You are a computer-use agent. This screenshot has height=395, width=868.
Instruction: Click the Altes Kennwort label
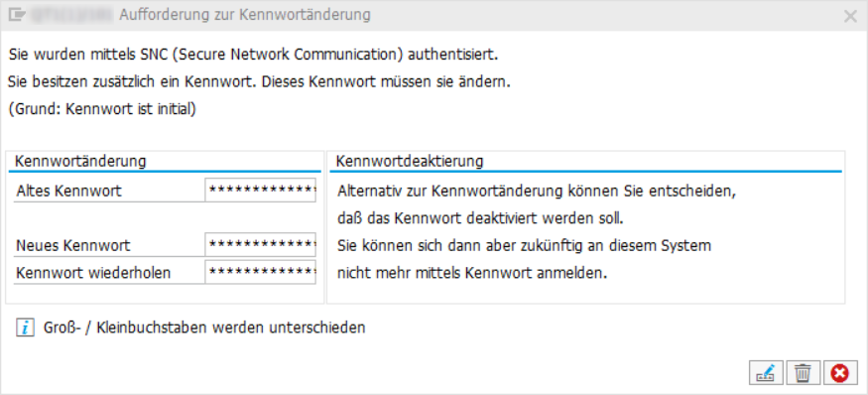pyautogui.click(x=69, y=192)
